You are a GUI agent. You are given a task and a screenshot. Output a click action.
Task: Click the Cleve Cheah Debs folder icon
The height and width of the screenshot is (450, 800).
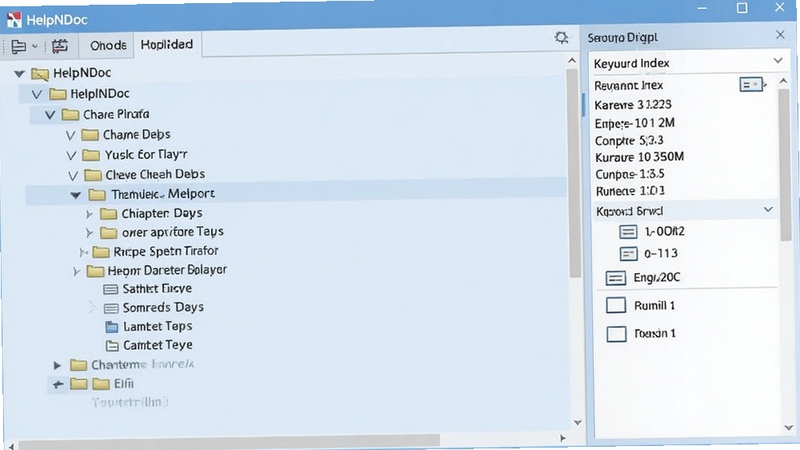point(93,175)
